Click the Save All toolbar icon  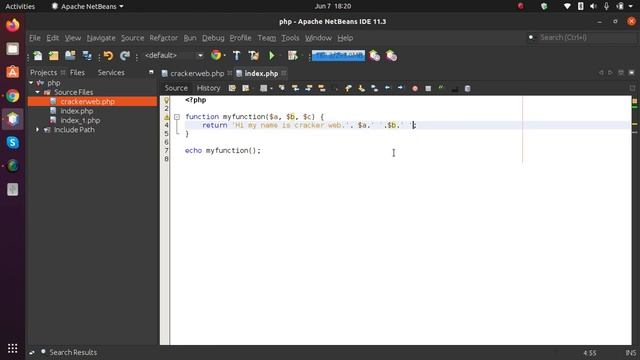[x=87, y=56]
